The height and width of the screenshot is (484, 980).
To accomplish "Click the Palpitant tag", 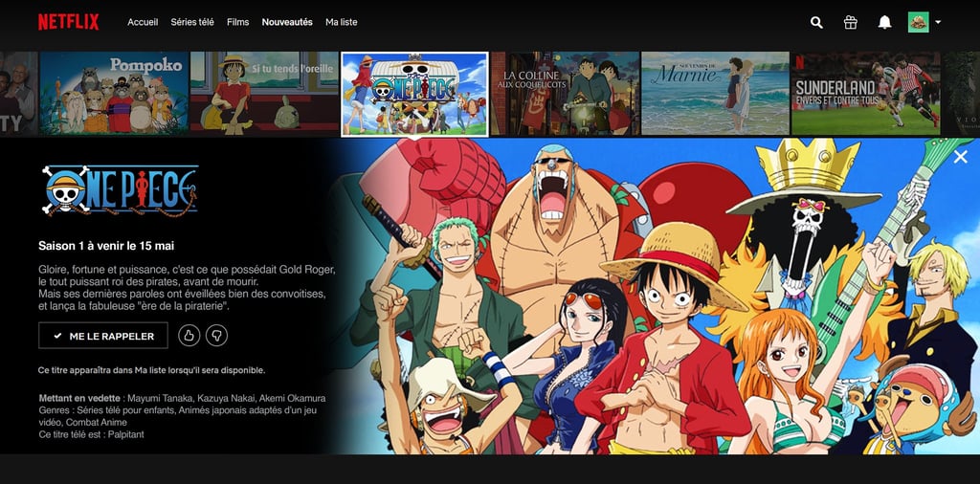I will coord(125,434).
